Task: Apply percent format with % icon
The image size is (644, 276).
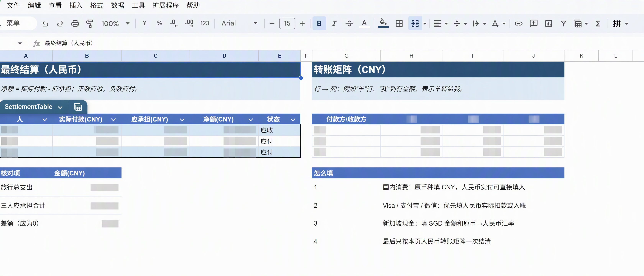Action: (159, 23)
